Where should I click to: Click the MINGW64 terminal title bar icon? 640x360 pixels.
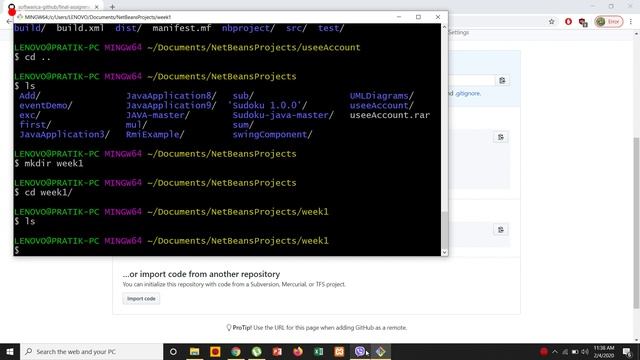[x=19, y=17]
